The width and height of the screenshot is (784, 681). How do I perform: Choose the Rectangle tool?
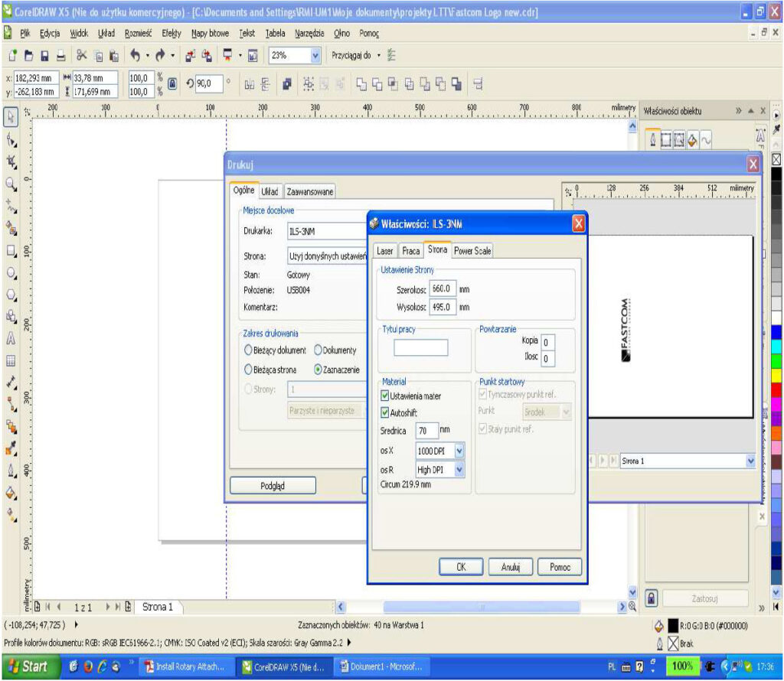(11, 250)
